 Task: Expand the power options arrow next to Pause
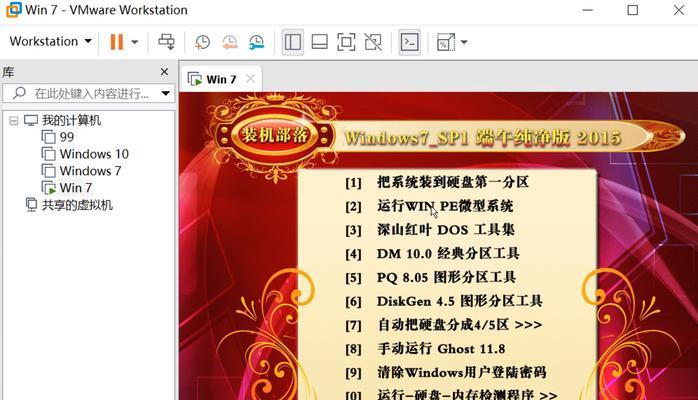click(x=134, y=42)
